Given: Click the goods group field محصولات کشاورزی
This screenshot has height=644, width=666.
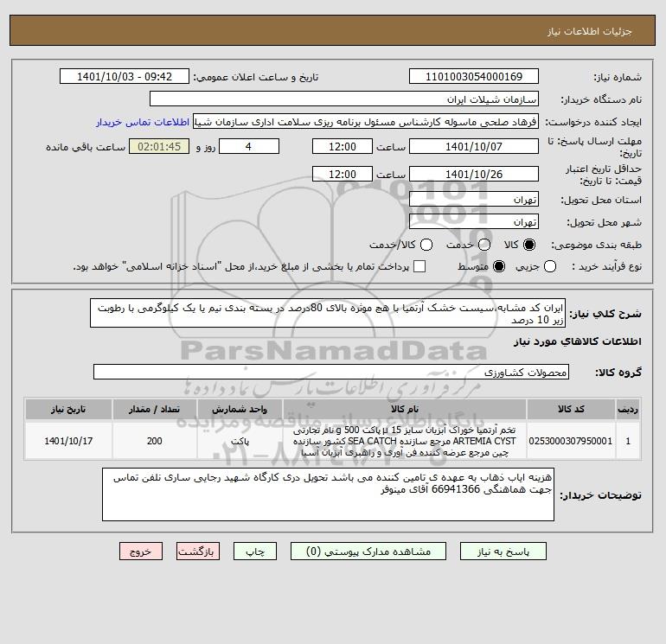Looking at the screenshot, I should [x=331, y=372].
